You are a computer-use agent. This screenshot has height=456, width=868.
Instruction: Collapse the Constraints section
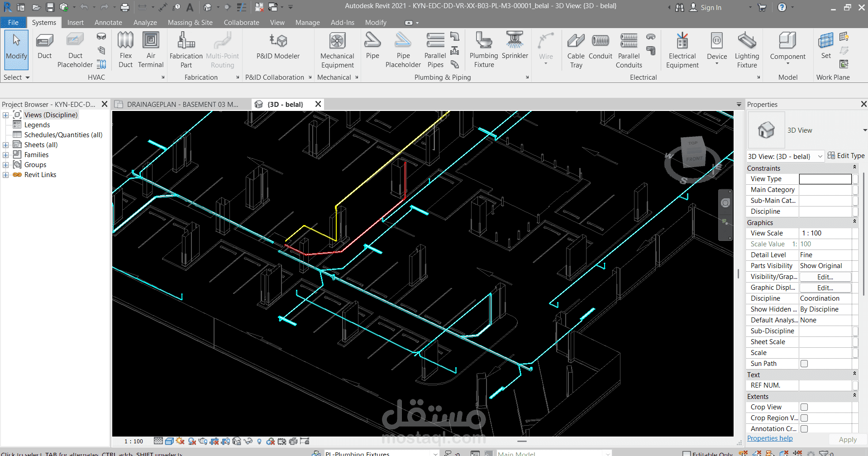854,168
